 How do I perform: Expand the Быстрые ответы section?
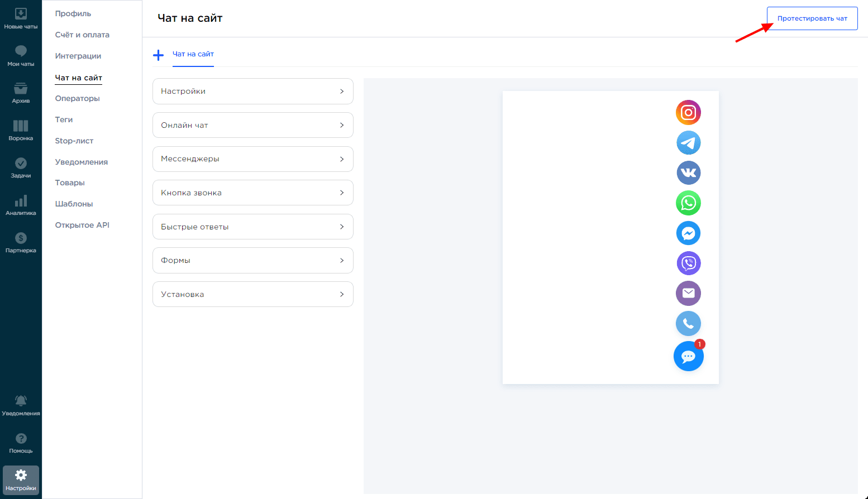coord(252,227)
